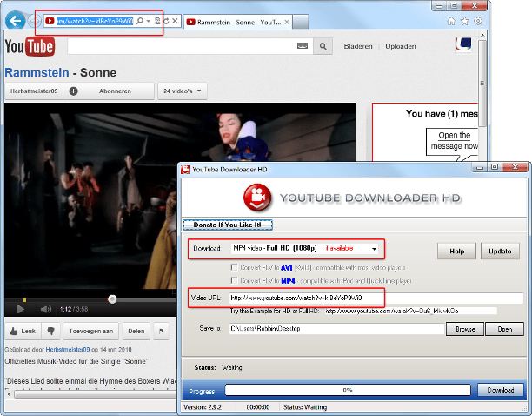The height and width of the screenshot is (416, 532).
Task: Open the Rammstein artist link in title
Action: click(37, 73)
